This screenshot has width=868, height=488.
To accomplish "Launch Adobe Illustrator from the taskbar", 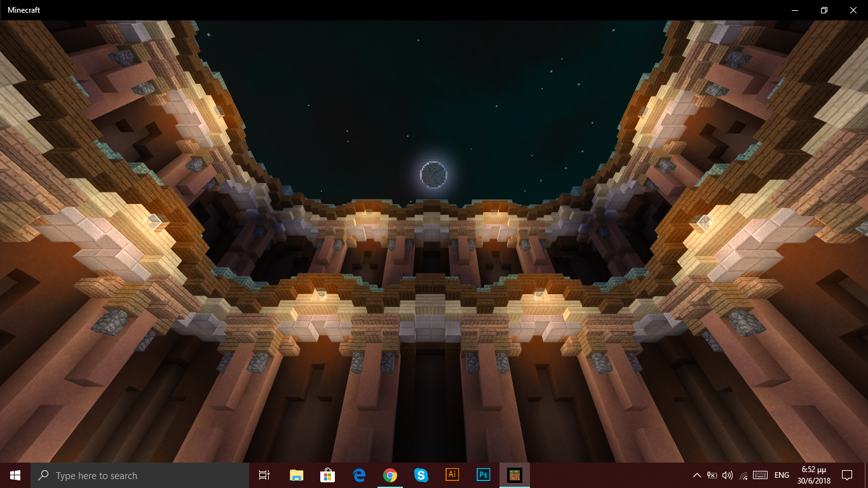I will (x=452, y=475).
